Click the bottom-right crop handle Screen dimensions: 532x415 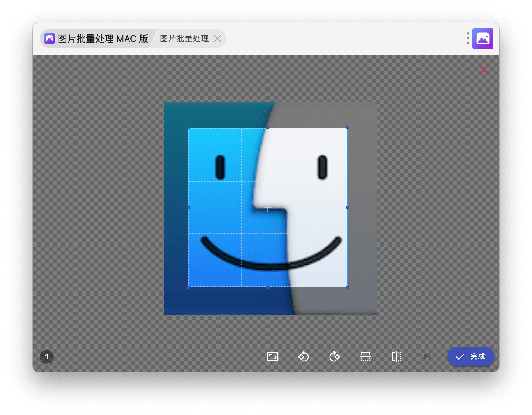tap(347, 287)
